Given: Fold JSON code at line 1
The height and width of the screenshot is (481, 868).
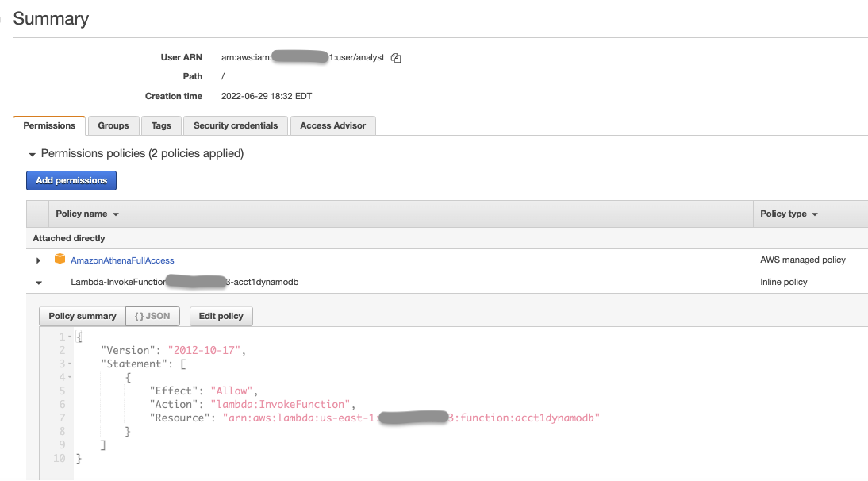Looking at the screenshot, I should coord(70,337).
